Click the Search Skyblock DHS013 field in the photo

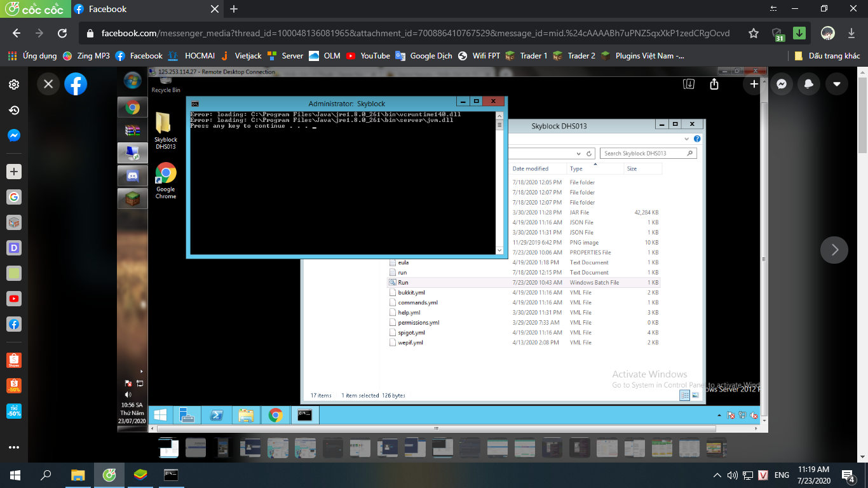649,153
